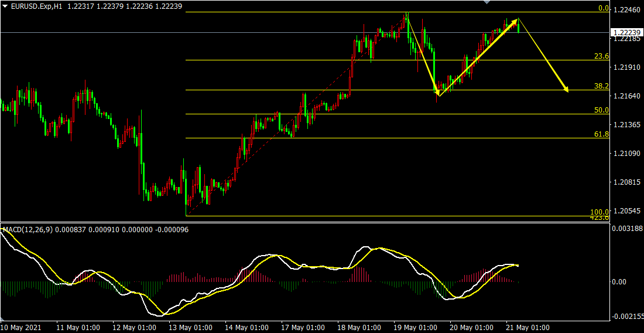Viewport: 644px width, 333px height.
Task: Click the 1.21365 price axis value
Action: [x=627, y=124]
